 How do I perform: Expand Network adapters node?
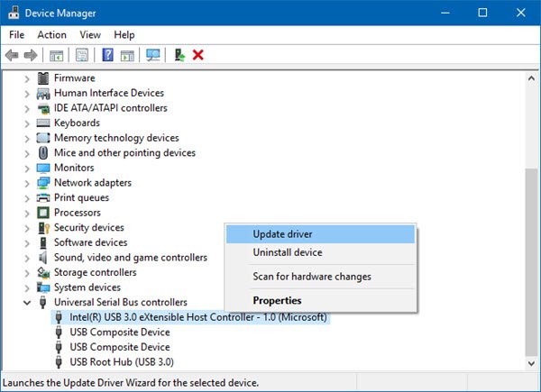27,184
